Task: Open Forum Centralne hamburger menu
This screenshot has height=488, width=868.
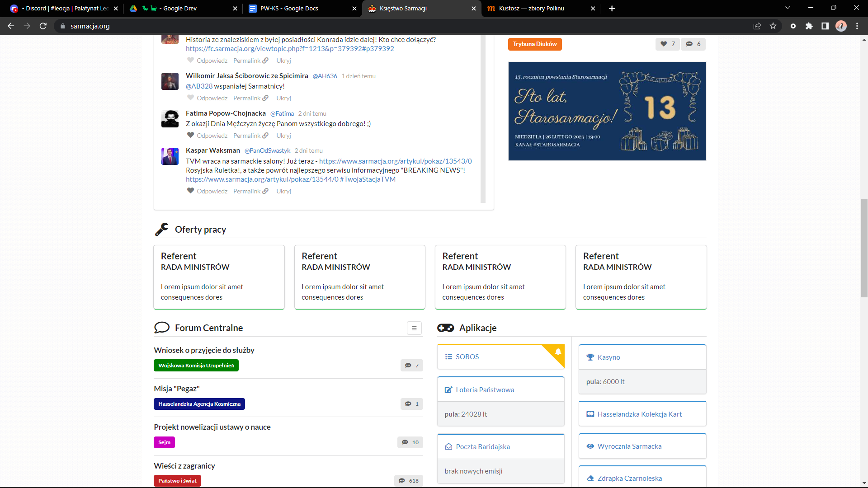Action: coord(414,328)
